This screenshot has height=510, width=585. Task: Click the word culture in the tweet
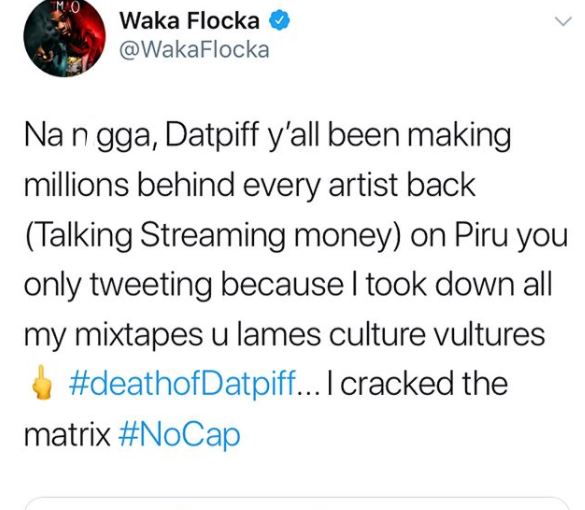tap(377, 334)
